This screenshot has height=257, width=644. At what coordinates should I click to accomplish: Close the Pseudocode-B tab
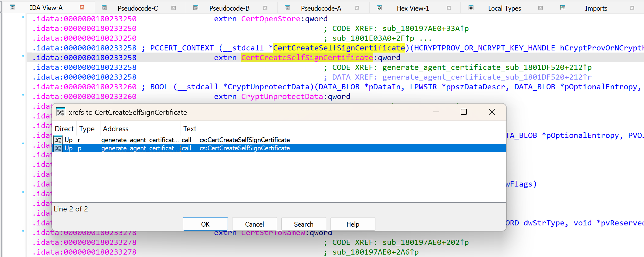click(265, 8)
